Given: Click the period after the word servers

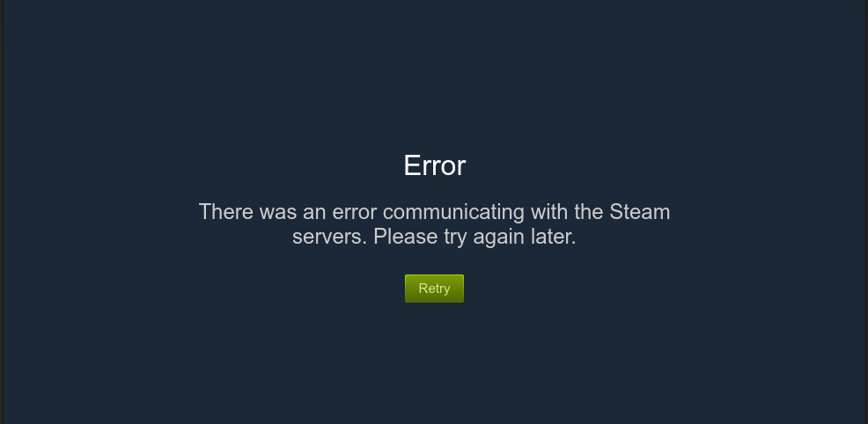Looking at the screenshot, I should click(x=365, y=244).
